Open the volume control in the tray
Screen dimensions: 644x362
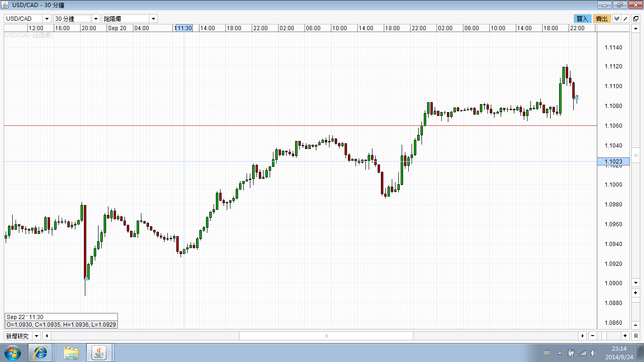pyautogui.click(x=593, y=353)
